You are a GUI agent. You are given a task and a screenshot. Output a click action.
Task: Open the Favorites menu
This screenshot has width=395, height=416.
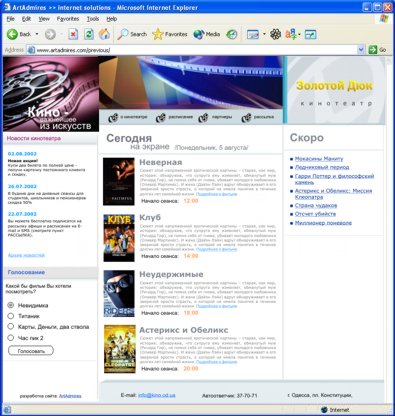tap(68, 19)
